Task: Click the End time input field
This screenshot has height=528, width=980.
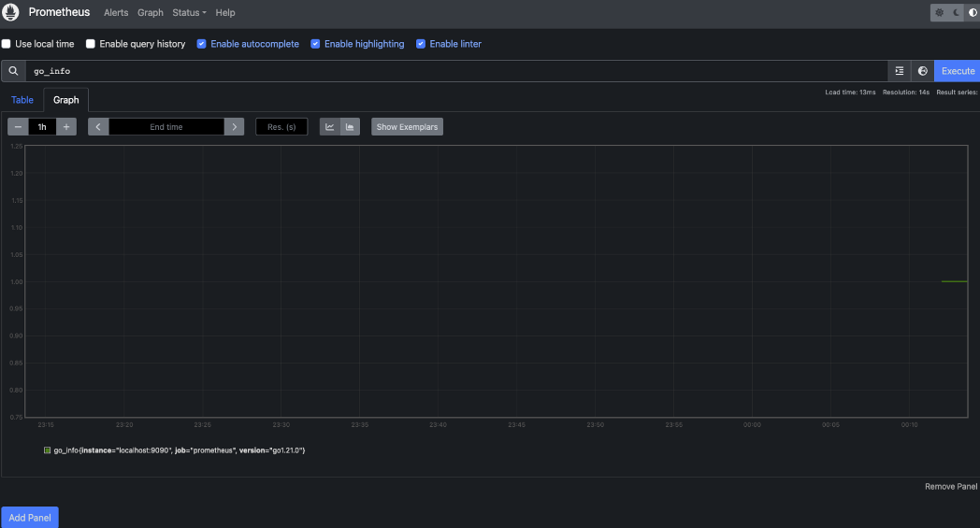Action: [166, 127]
